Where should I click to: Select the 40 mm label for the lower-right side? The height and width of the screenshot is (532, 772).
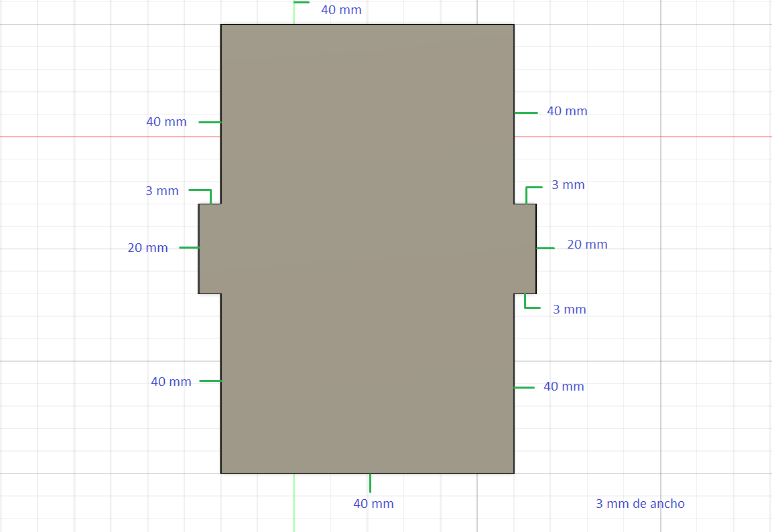pyautogui.click(x=564, y=387)
